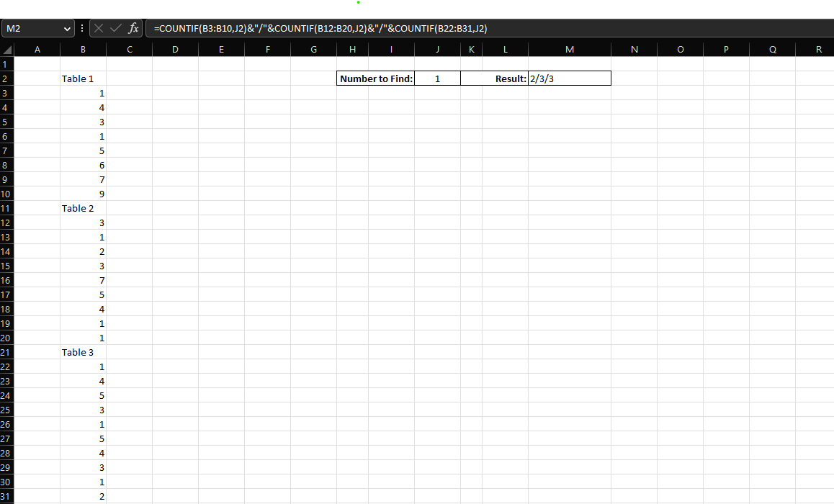The image size is (834, 504).
Task: Select cell B12 with value 3
Action: (x=83, y=222)
